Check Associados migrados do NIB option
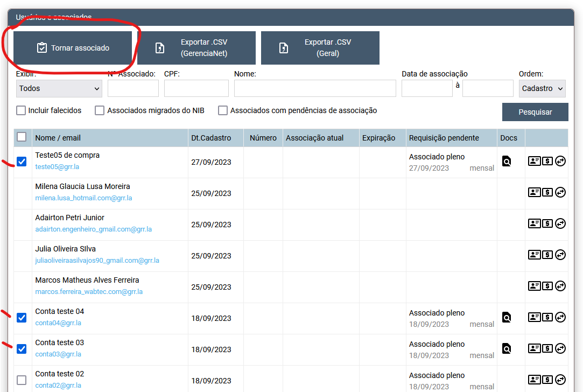Screen dimensions: 583x392 100,110
